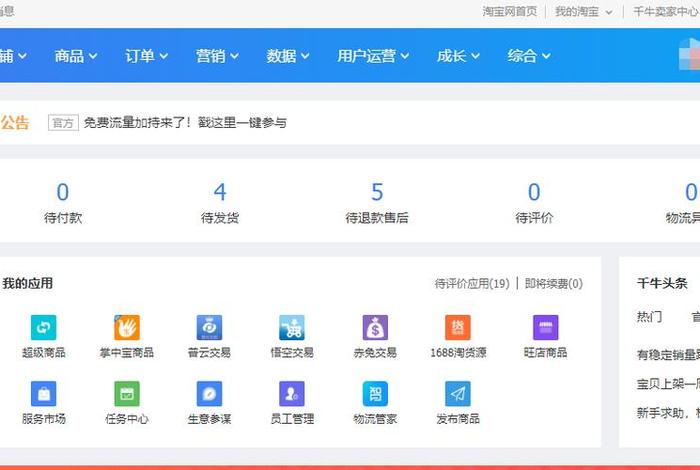Click the 发布商品 label text
The width and height of the screenshot is (700, 470).
458,419
